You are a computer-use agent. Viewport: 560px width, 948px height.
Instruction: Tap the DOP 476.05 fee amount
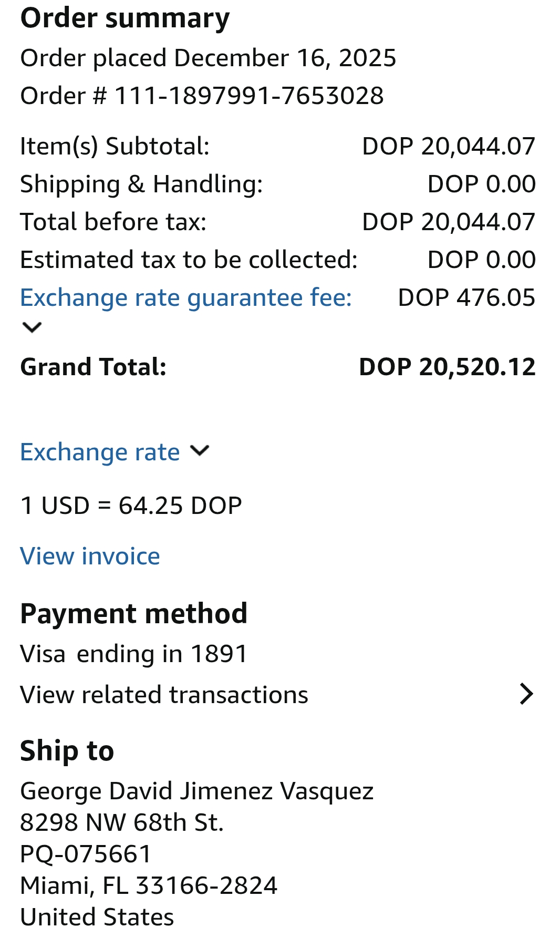pyautogui.click(x=466, y=298)
